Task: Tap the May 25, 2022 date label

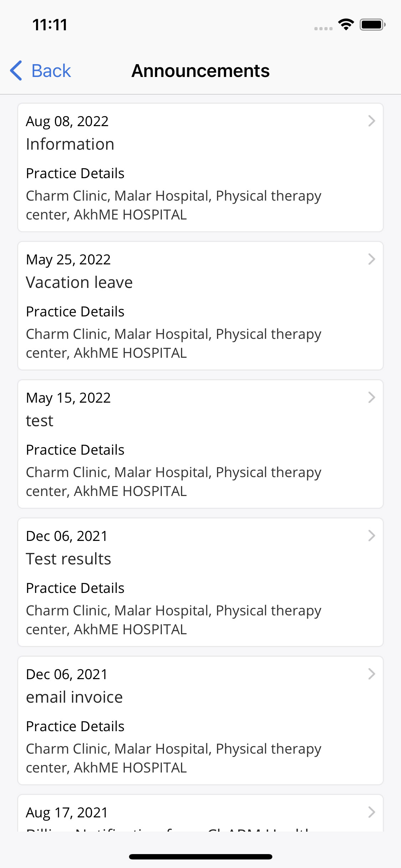Action: (x=68, y=260)
